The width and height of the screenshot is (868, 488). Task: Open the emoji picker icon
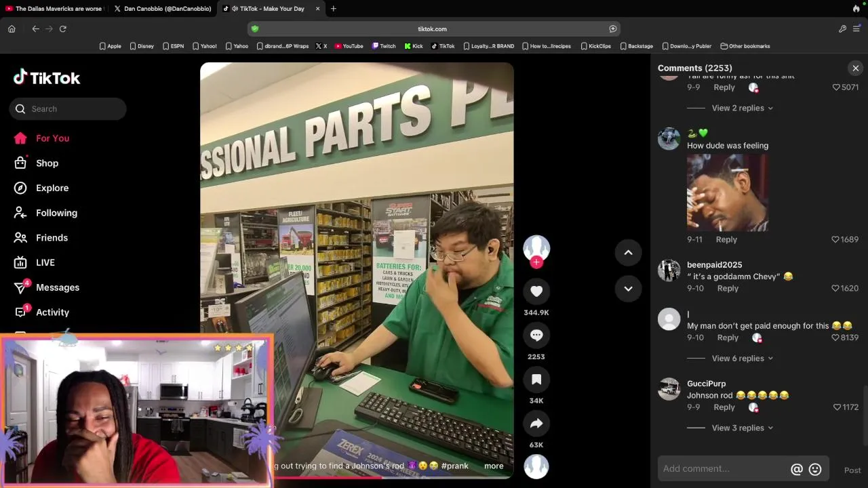point(815,469)
